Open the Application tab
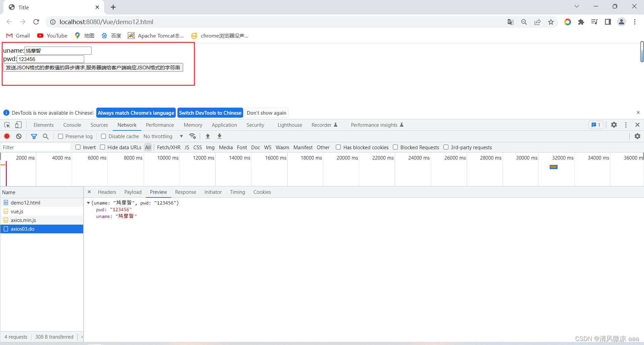This screenshot has width=644, height=345. [x=224, y=125]
